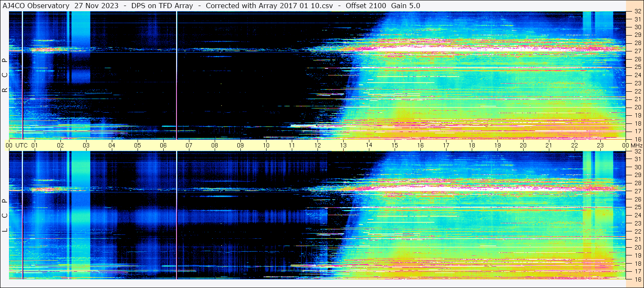The image size is (644, 288).
Task: Click the AJ4CO Observatory title text
Action: point(36,6)
